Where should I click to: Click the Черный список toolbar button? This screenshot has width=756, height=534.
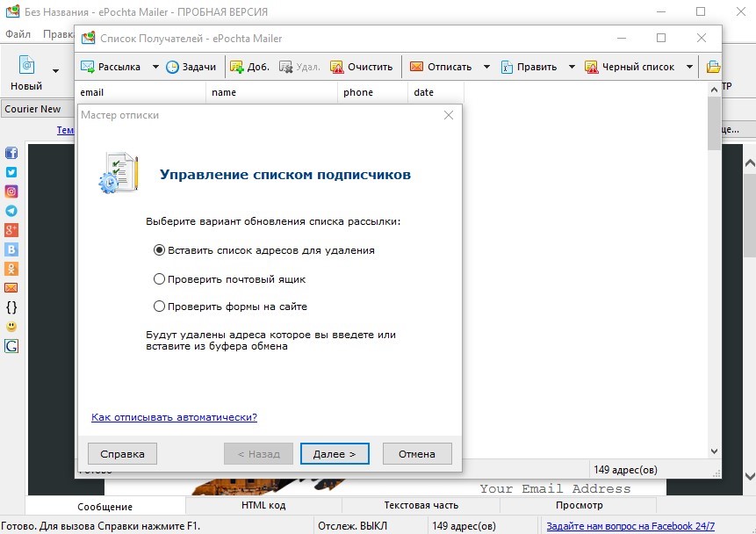click(x=630, y=67)
